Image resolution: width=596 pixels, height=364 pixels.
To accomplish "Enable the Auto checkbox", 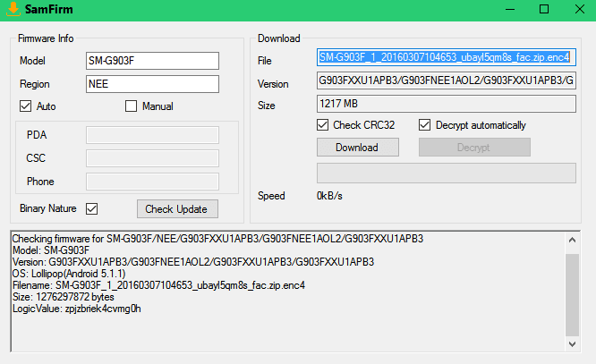I will tap(25, 106).
